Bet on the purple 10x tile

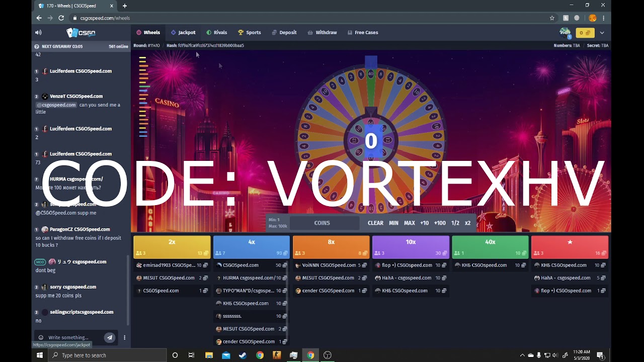(x=411, y=247)
